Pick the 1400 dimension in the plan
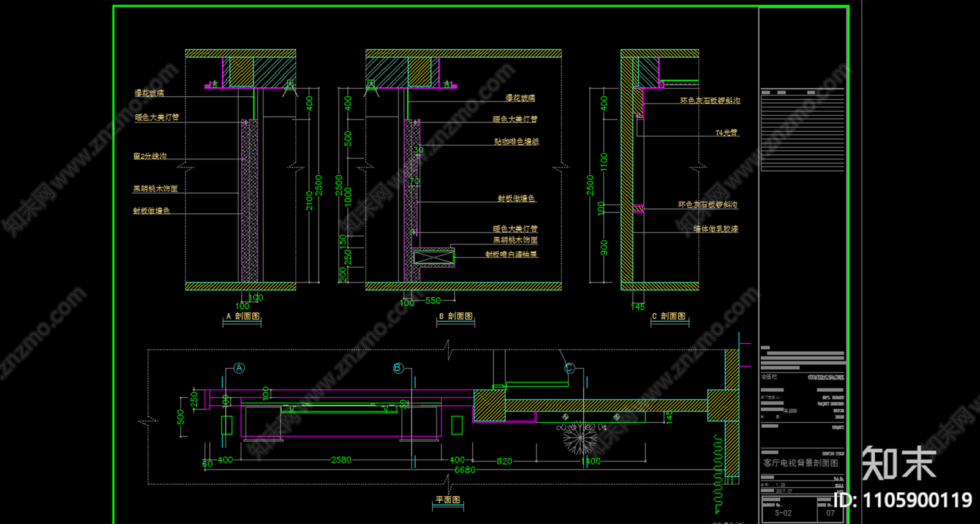 click(x=591, y=461)
